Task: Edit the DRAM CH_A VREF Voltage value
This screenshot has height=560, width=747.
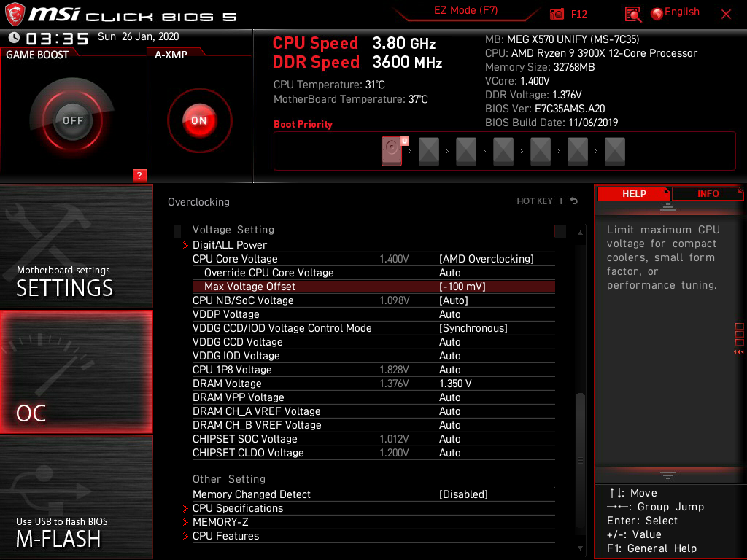Action: 449,411
